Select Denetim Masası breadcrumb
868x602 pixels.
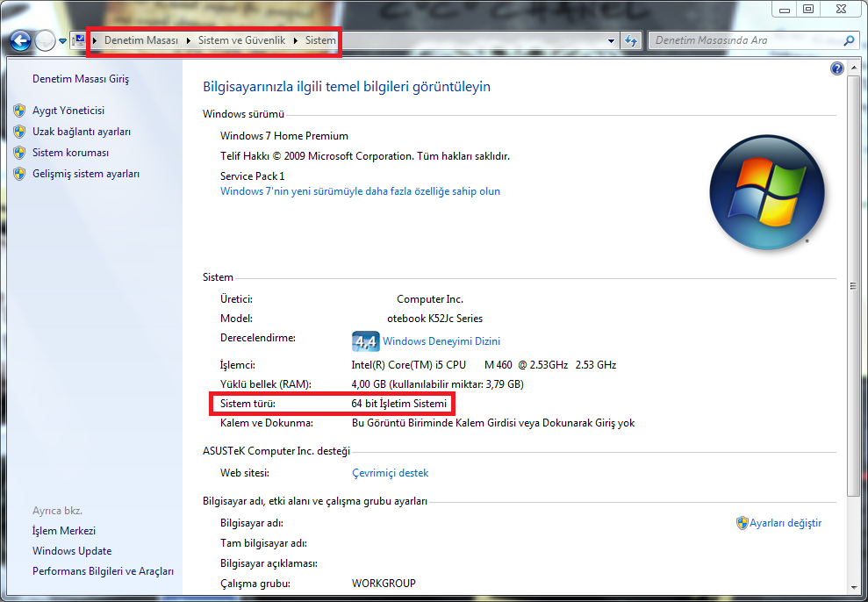click(x=141, y=40)
